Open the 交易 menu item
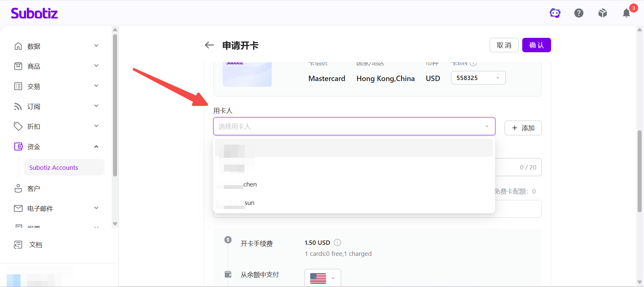The image size is (644, 287). click(34, 86)
